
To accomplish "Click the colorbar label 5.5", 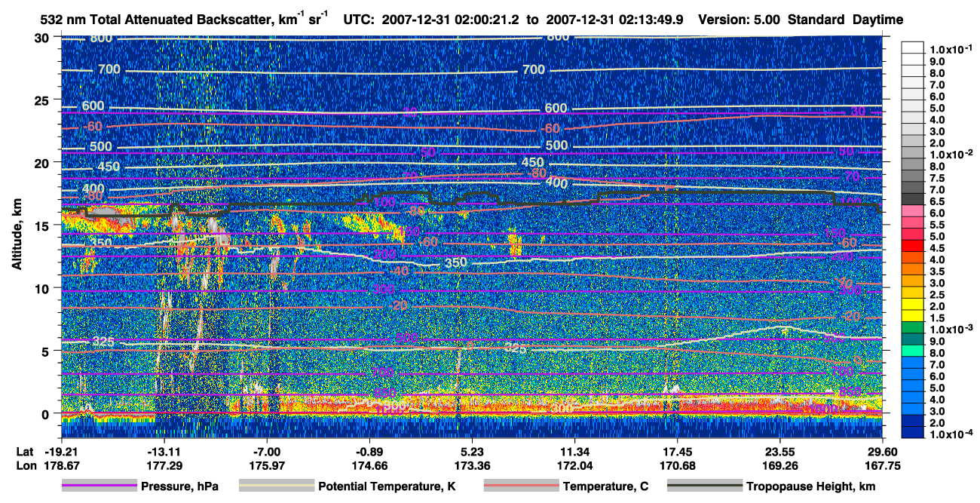I will (937, 225).
